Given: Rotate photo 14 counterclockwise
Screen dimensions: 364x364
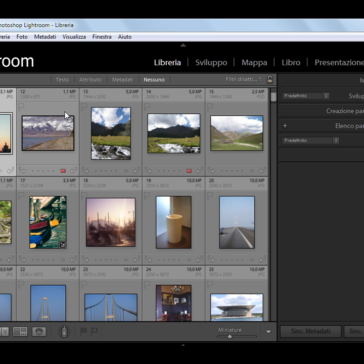Looking at the screenshot, I should point(149,171).
